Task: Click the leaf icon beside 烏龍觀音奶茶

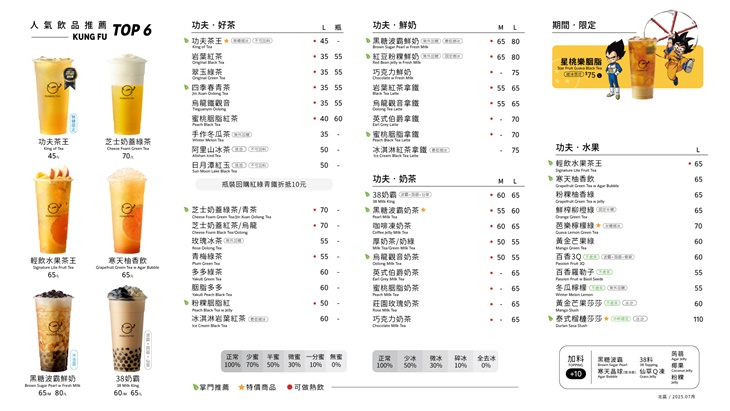Action: [x=368, y=256]
